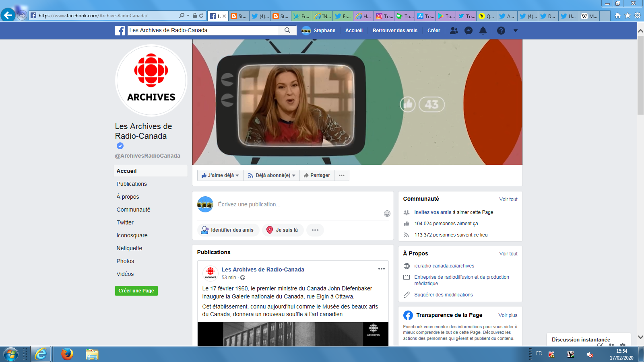Open the Messenger icon in top bar

coord(469,31)
